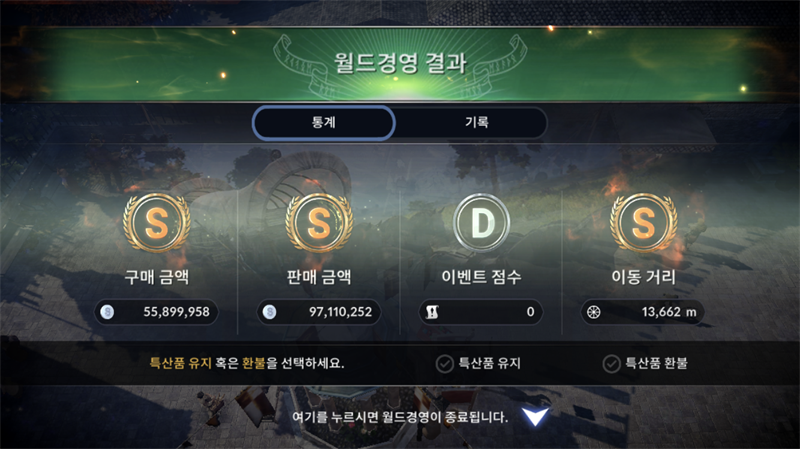The image size is (800, 449).
Task: Click the 이동 거리 distance value box
Action: [x=643, y=312]
